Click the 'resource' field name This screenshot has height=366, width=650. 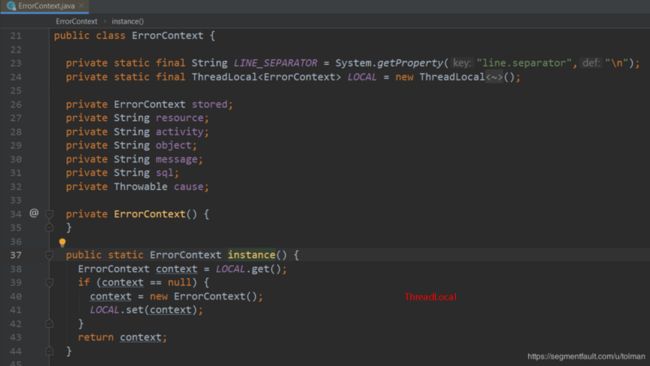[179, 118]
